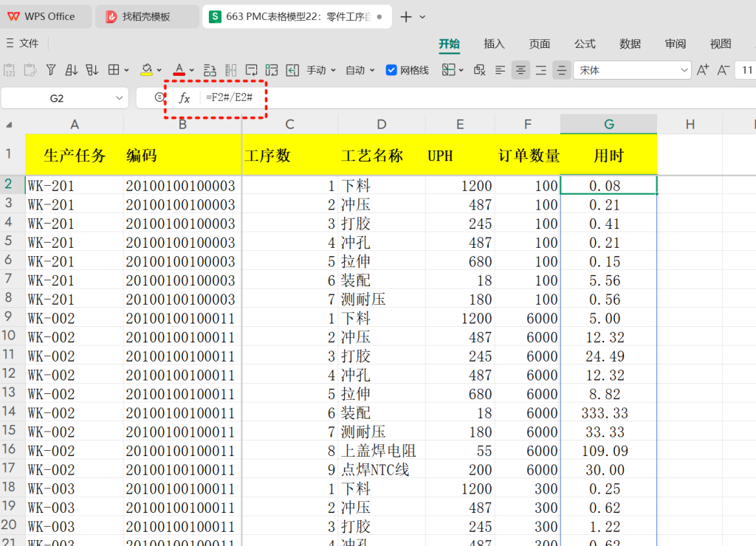Click cell G2 showing 0.08
Image resolution: width=756 pixels, height=546 pixels.
pyautogui.click(x=609, y=185)
